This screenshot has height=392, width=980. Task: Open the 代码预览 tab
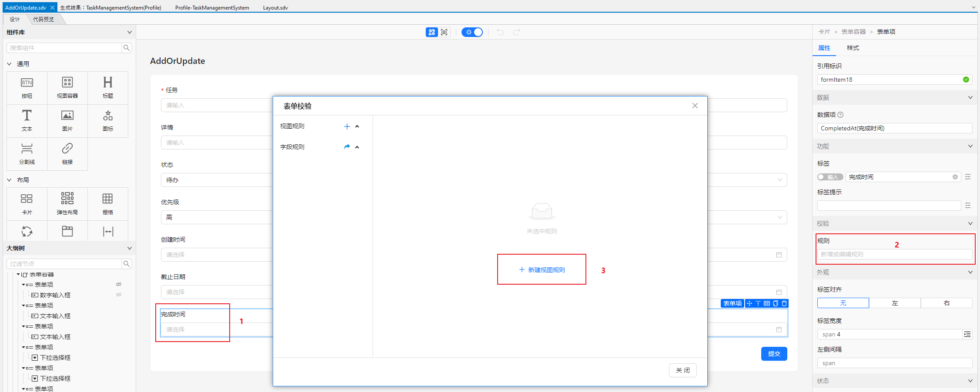pyautogui.click(x=43, y=19)
